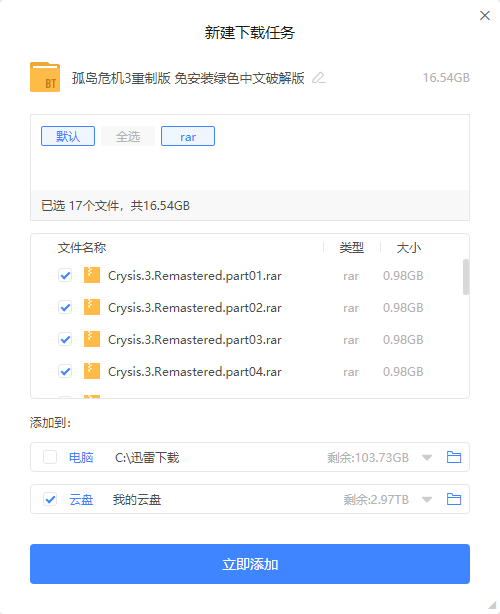The image size is (500, 614).
Task: Click archive icon of part04.rar
Action: click(92, 371)
